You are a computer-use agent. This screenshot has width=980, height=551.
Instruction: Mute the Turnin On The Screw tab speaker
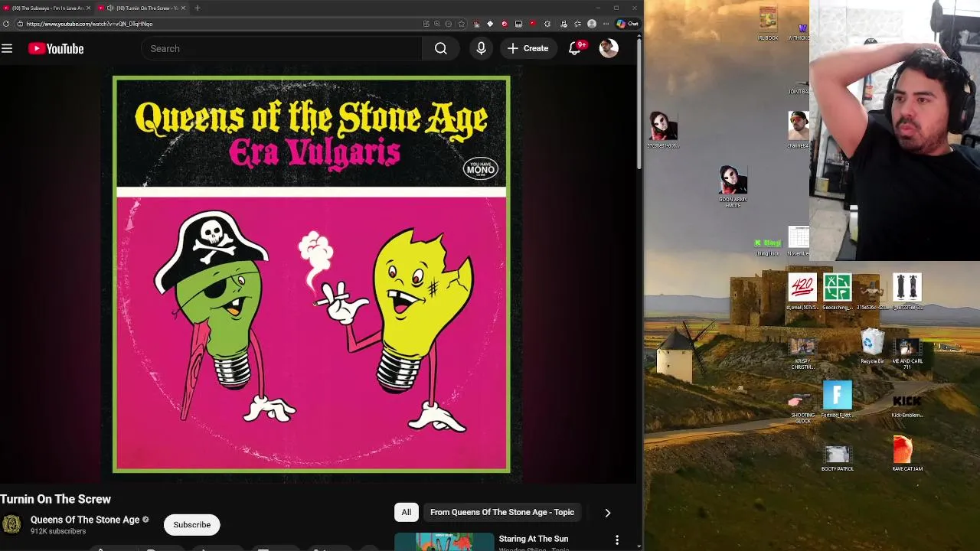click(x=110, y=8)
